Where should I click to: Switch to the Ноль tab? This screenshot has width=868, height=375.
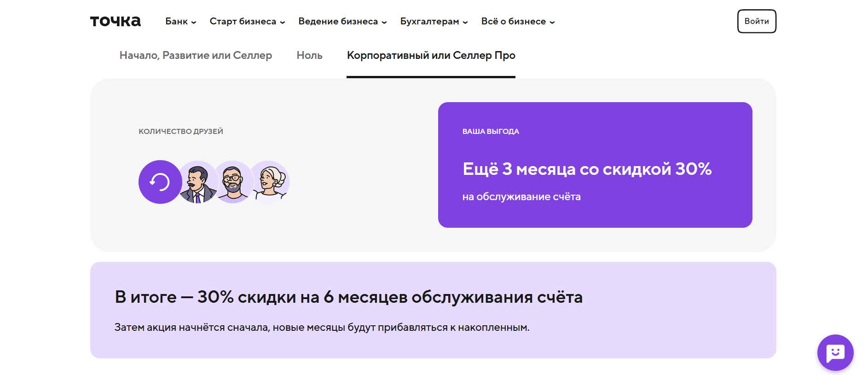click(309, 55)
